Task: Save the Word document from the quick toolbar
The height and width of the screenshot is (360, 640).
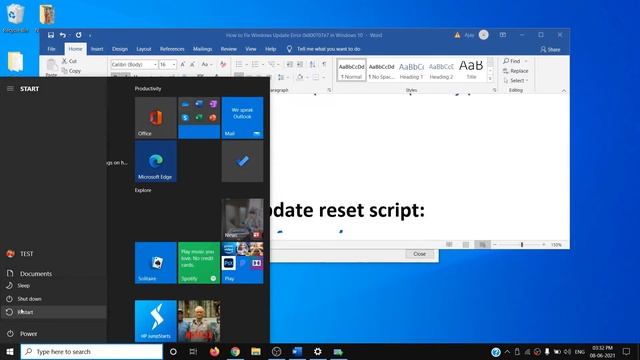Action: point(51,35)
